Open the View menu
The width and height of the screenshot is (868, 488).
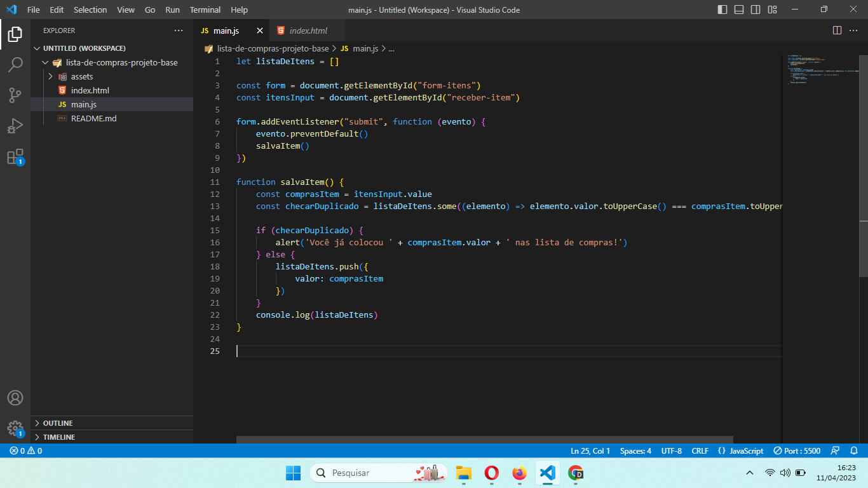[126, 10]
